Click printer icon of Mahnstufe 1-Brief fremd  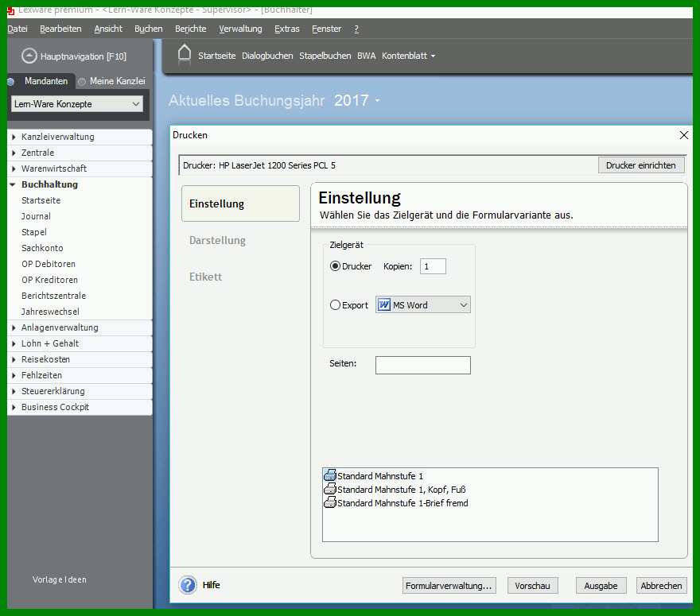(x=329, y=502)
